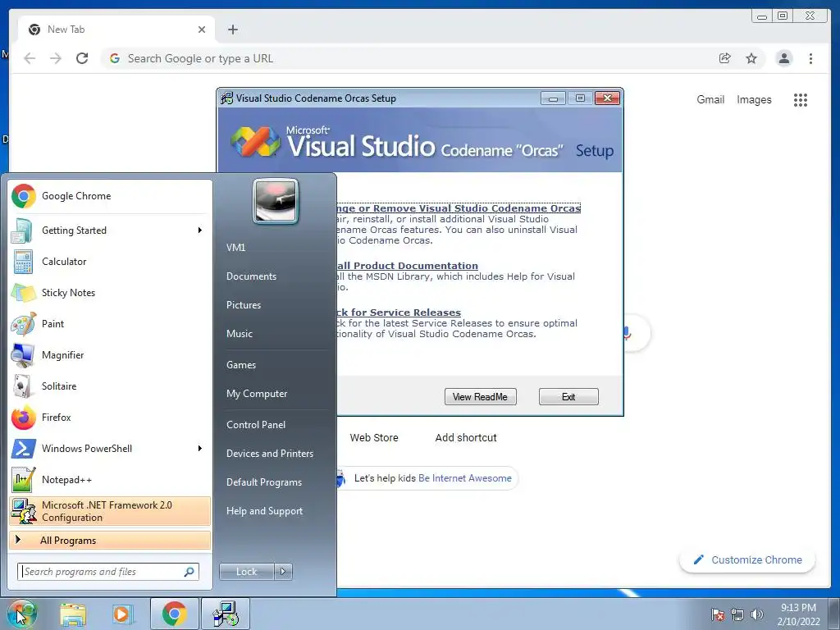
Task: Open Gmail link on New Tab page
Action: (710, 99)
